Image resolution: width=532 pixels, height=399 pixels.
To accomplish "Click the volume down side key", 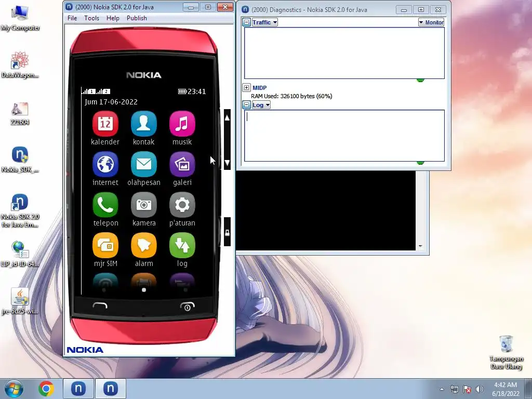I will (227, 162).
